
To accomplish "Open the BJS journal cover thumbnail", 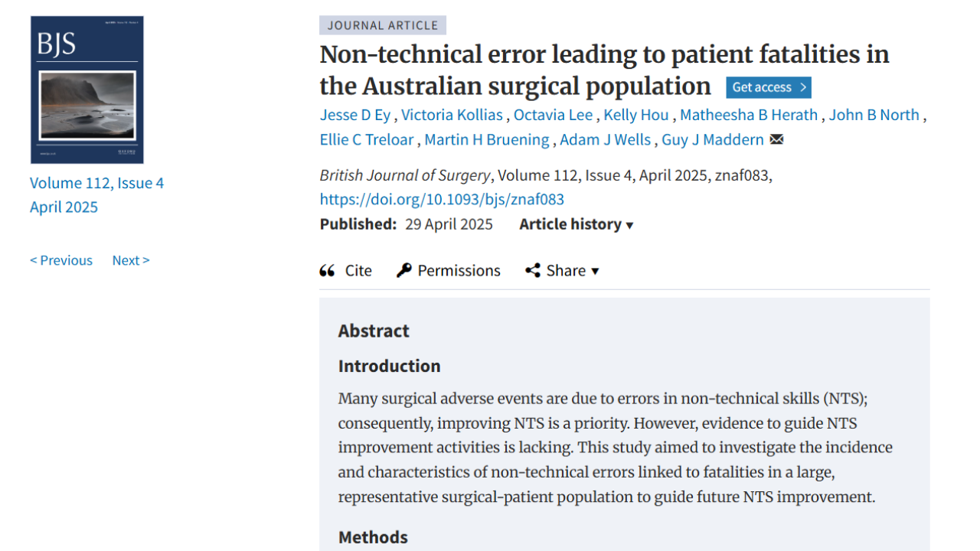I will tap(87, 90).
